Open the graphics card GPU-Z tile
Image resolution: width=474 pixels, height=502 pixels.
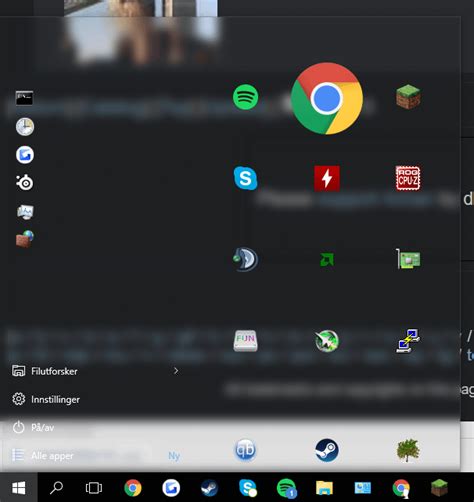click(408, 259)
